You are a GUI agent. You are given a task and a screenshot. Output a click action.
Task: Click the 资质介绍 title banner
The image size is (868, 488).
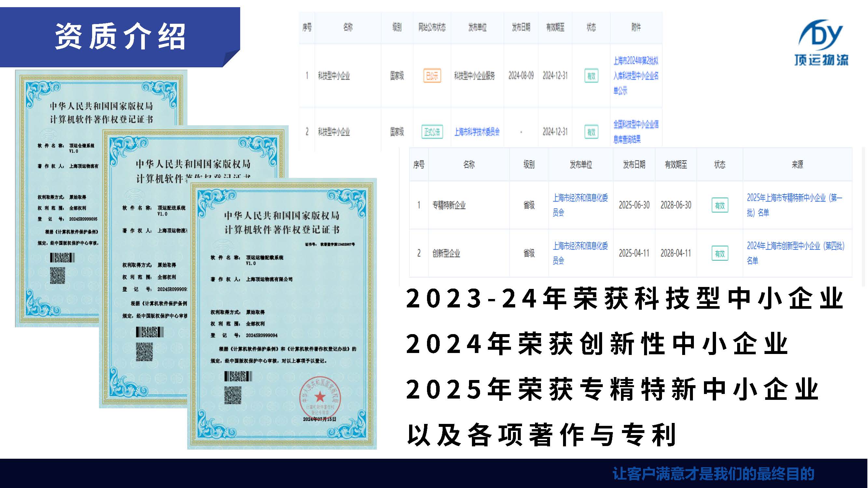pyautogui.click(x=120, y=36)
